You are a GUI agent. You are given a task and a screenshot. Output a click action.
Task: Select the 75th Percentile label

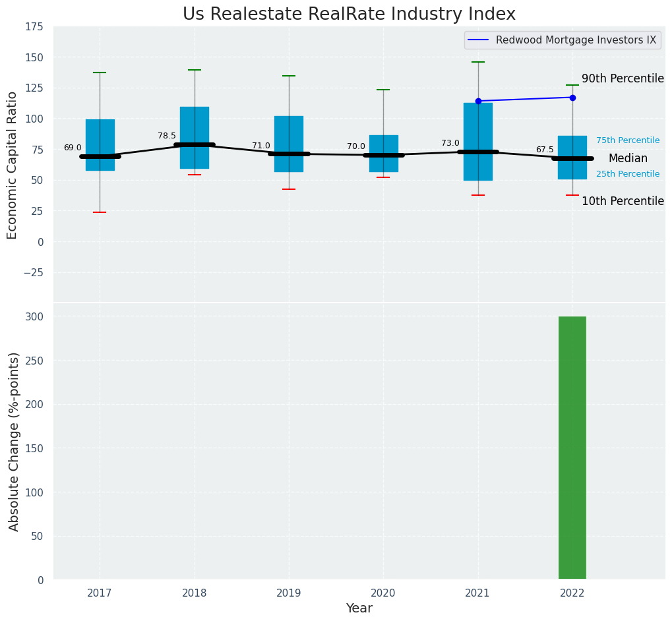click(x=628, y=140)
